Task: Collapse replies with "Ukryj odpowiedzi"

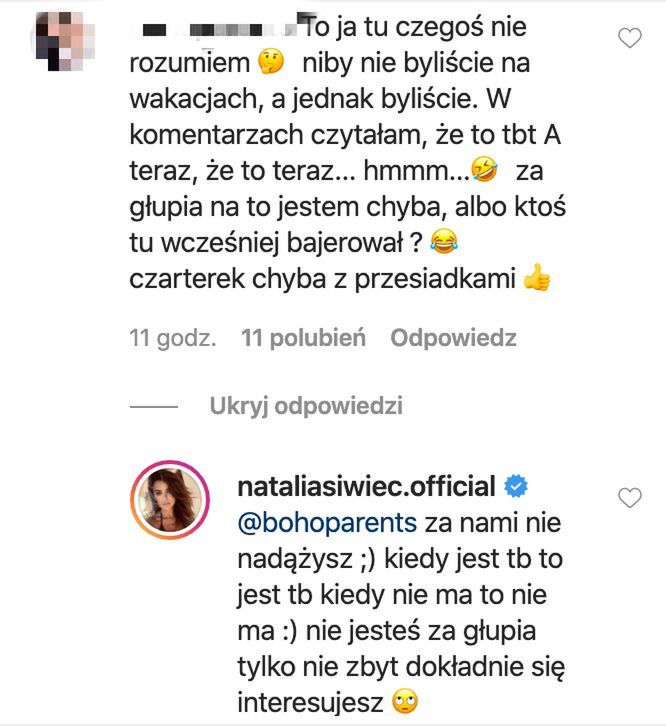Action: [x=306, y=406]
